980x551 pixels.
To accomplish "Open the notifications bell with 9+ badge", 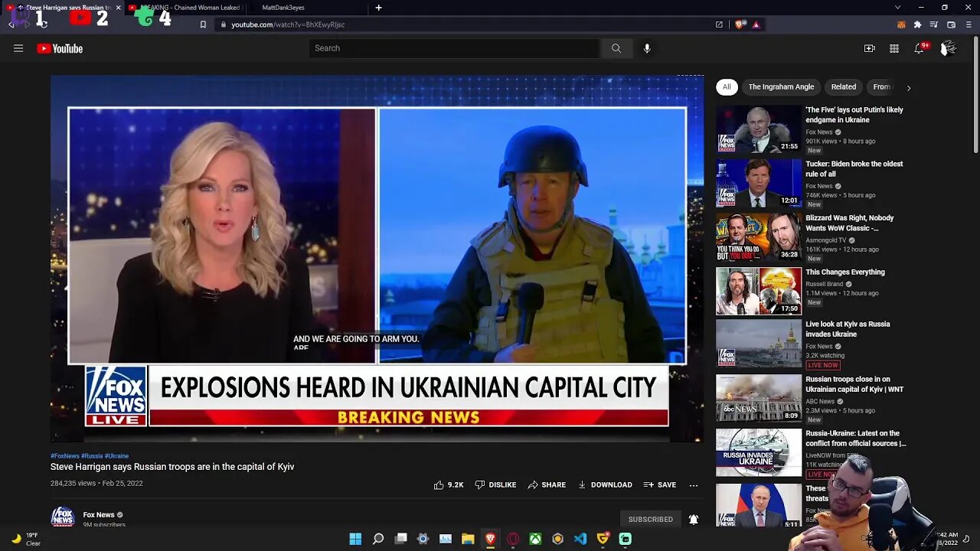I will [x=920, y=48].
